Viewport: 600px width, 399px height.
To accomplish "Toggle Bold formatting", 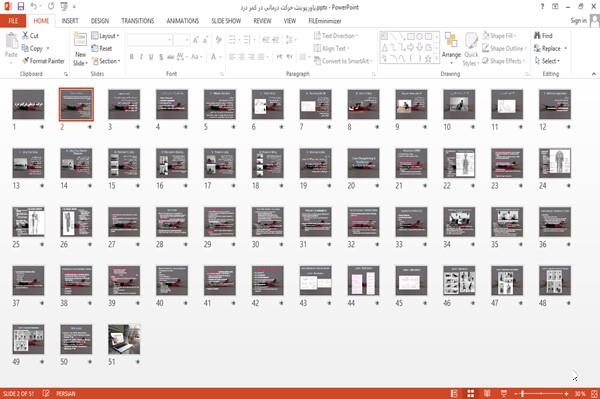I will point(132,57).
